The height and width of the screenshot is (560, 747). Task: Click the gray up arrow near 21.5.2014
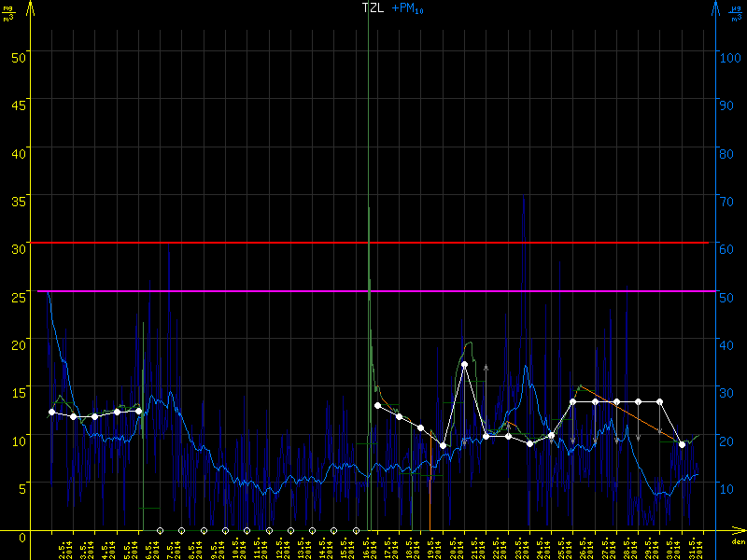tap(486, 358)
